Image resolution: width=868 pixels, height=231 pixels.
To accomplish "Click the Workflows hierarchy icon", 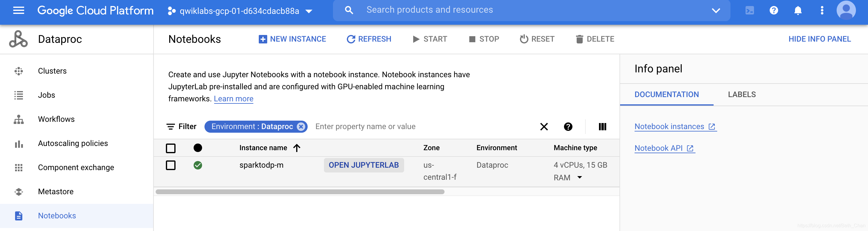I will coord(19,119).
